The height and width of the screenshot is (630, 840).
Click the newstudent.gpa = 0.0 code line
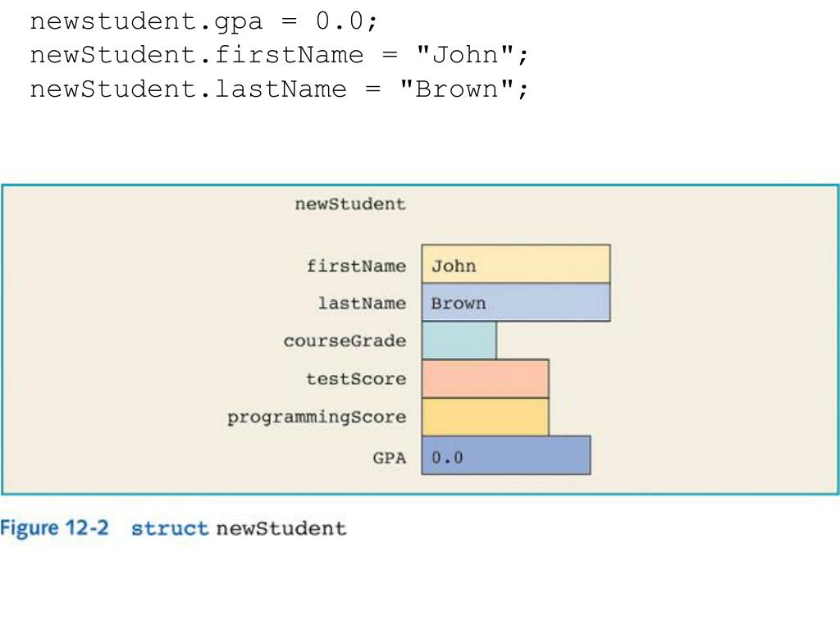(x=203, y=22)
